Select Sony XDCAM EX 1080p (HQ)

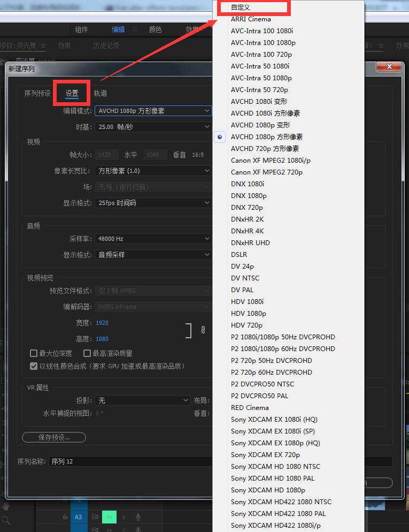tap(275, 443)
